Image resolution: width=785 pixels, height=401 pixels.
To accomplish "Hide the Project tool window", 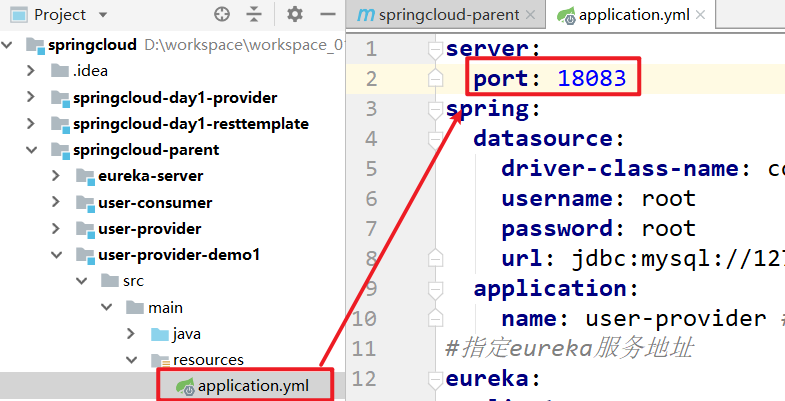I will tap(325, 15).
